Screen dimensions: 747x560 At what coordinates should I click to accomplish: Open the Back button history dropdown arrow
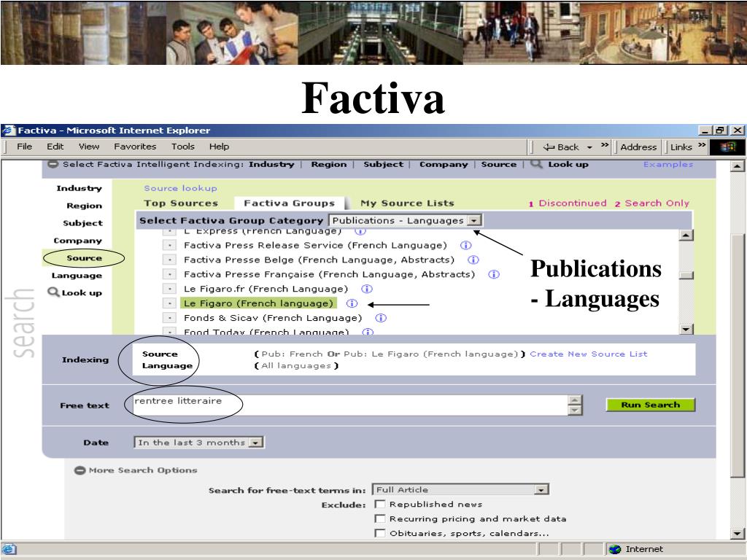[x=589, y=147]
